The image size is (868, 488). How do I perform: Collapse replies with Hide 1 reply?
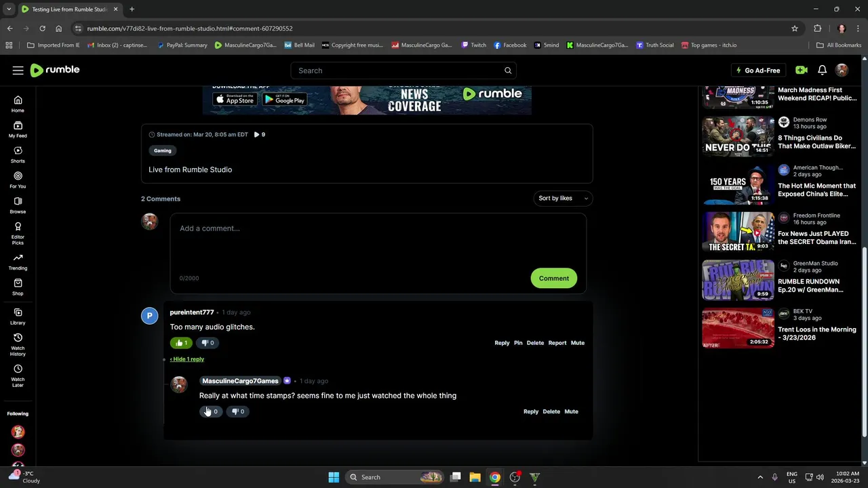(187, 359)
